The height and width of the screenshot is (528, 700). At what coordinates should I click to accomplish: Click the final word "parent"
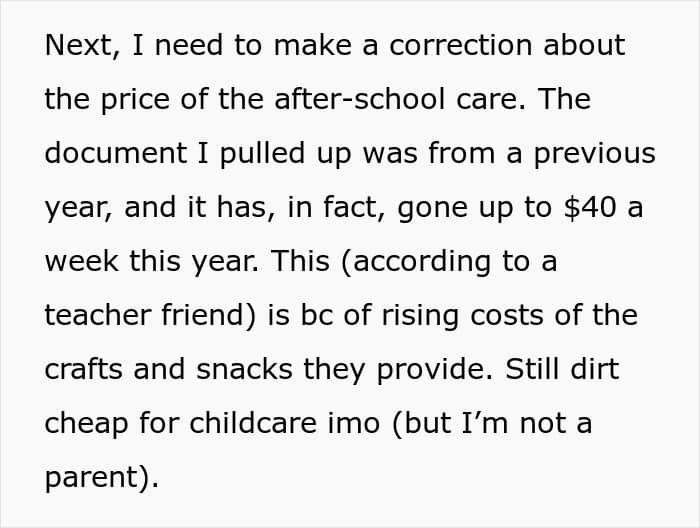tap(95, 478)
